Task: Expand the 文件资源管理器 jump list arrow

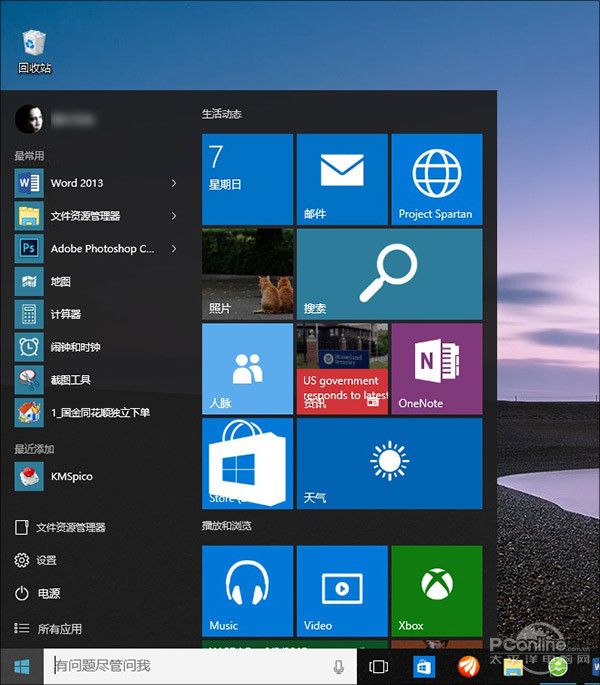Action: click(x=174, y=216)
